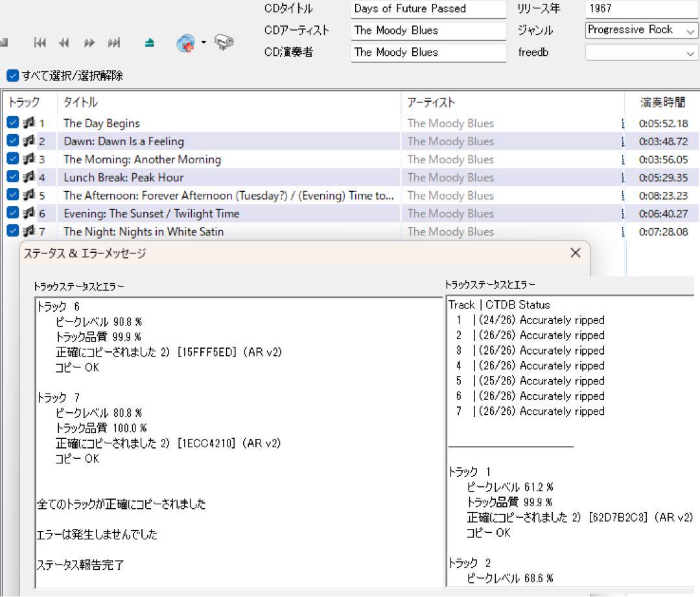The width and height of the screenshot is (700, 597).
Task: Click the エラーは発生しませんでした message
Action: point(97,535)
